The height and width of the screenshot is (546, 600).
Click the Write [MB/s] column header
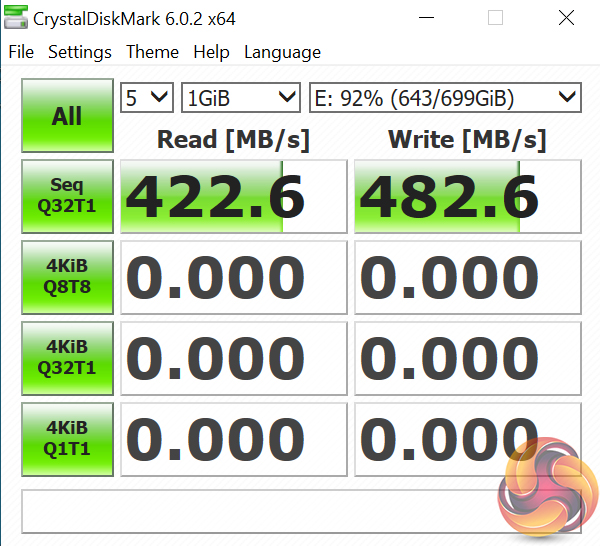click(467, 140)
